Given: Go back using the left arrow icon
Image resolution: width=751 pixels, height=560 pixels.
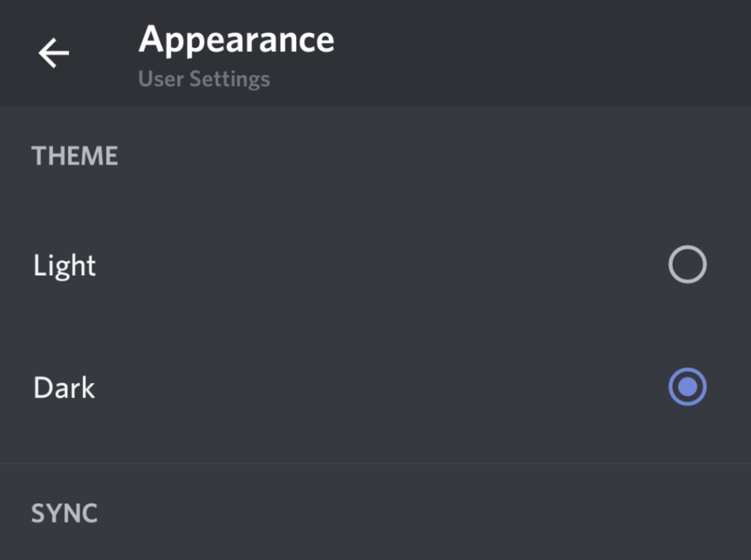Looking at the screenshot, I should (x=54, y=53).
